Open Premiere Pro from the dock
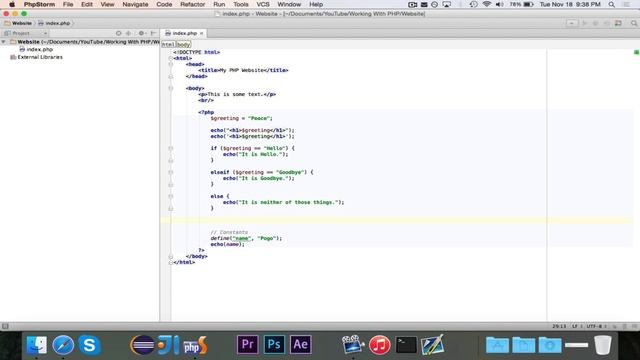640x360 pixels. [x=248, y=345]
